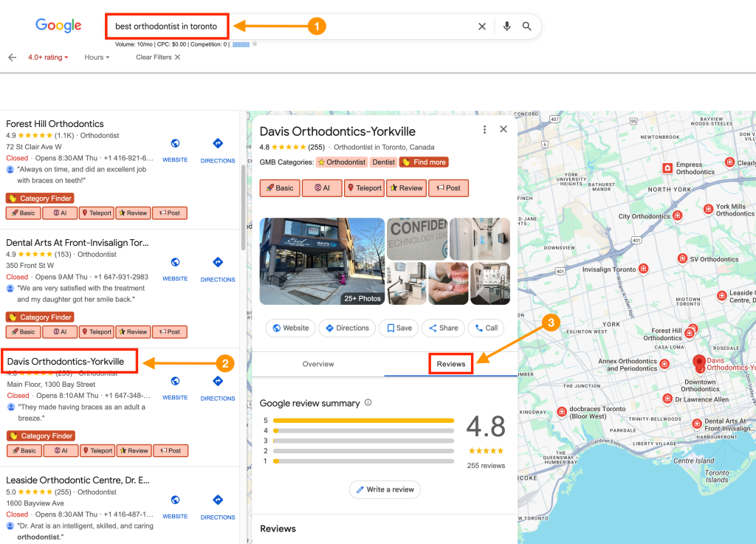Screen dimensions: 756x544
Task: Get directions to Dental Arts At Front
Action: [x=218, y=262]
